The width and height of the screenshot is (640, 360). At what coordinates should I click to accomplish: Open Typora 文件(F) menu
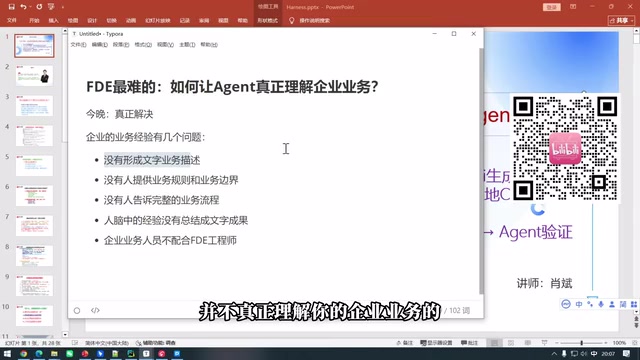[x=78, y=44]
